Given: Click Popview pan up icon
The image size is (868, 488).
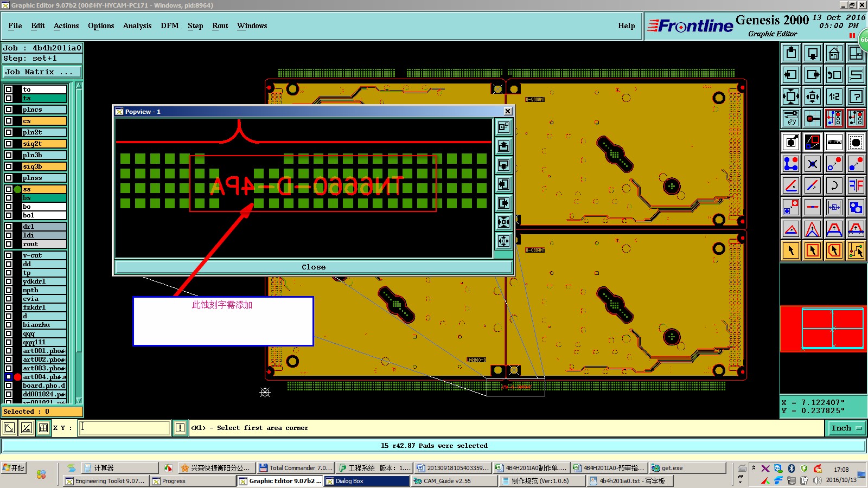Looking at the screenshot, I should pyautogui.click(x=503, y=146).
